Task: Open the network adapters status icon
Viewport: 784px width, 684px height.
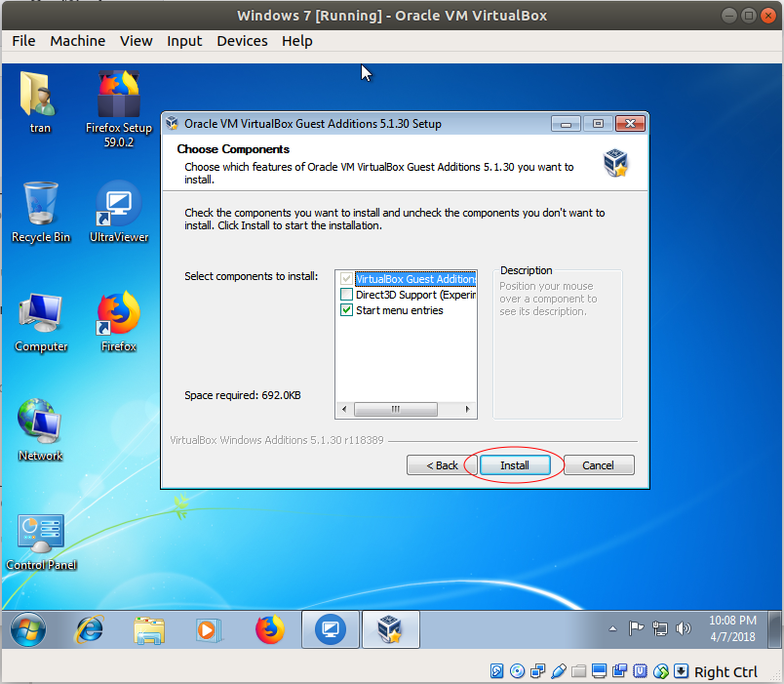Action: click(538, 670)
